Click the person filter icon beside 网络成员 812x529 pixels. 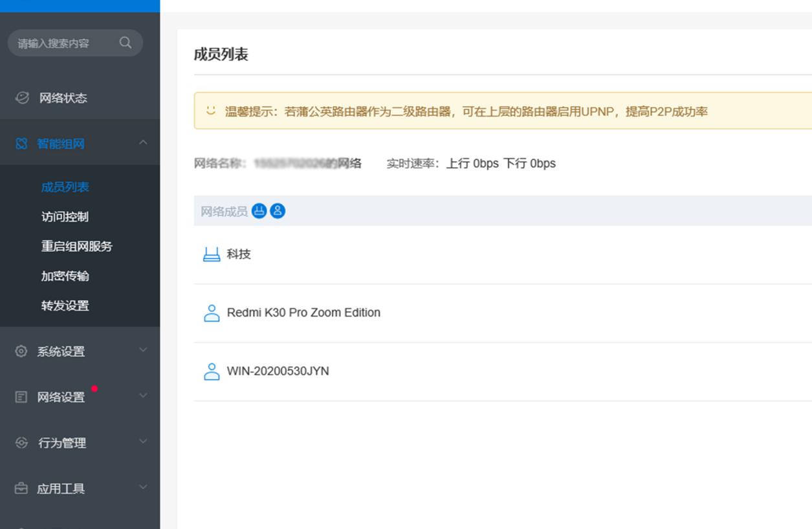[277, 210]
